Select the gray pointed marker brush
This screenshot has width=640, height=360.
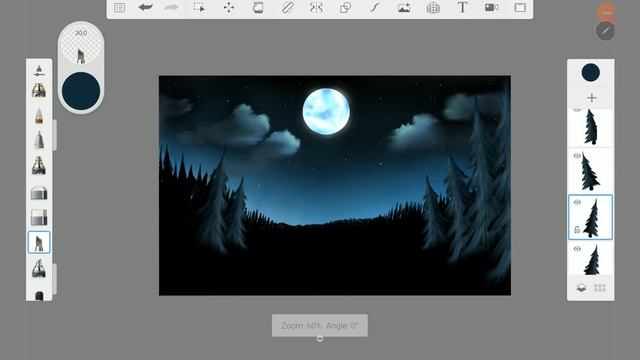coord(39,140)
